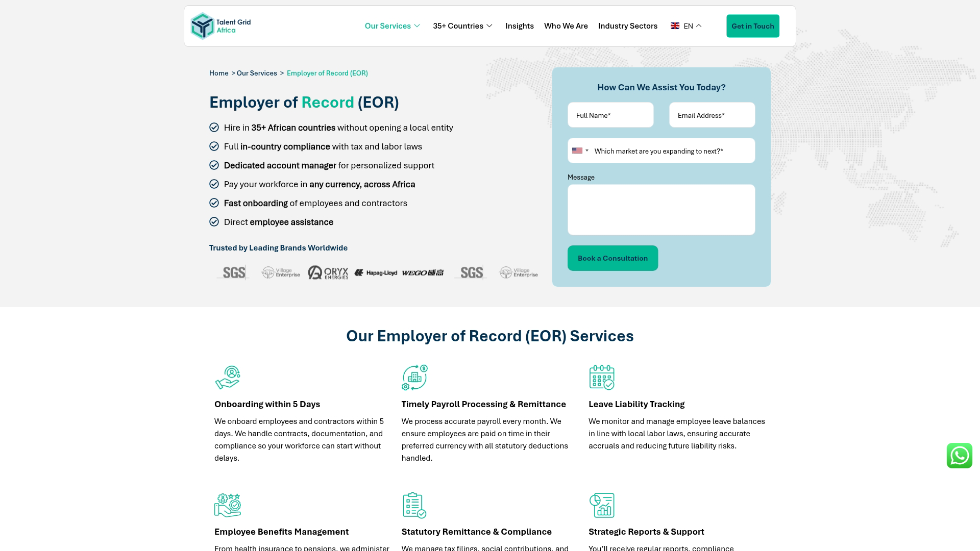Viewport: 980px width, 551px height.
Task: Click the Employee Benefits Management icon
Action: point(228,505)
